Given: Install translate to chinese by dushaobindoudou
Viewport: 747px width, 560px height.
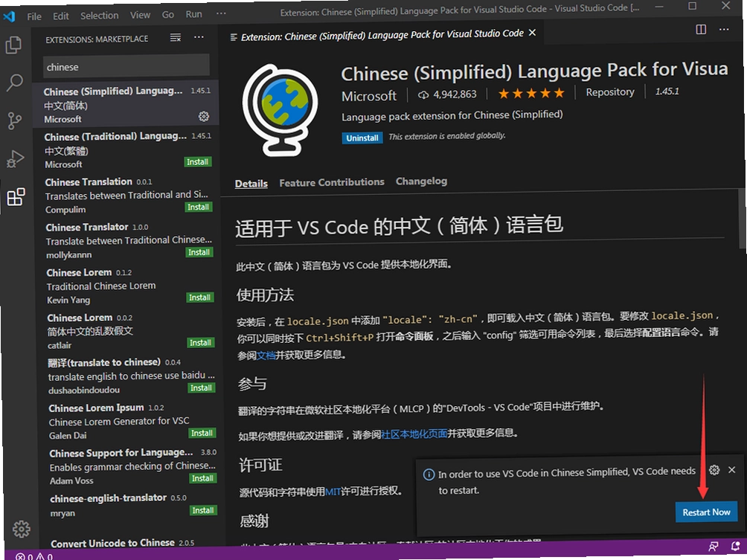Looking at the screenshot, I should click(202, 387).
